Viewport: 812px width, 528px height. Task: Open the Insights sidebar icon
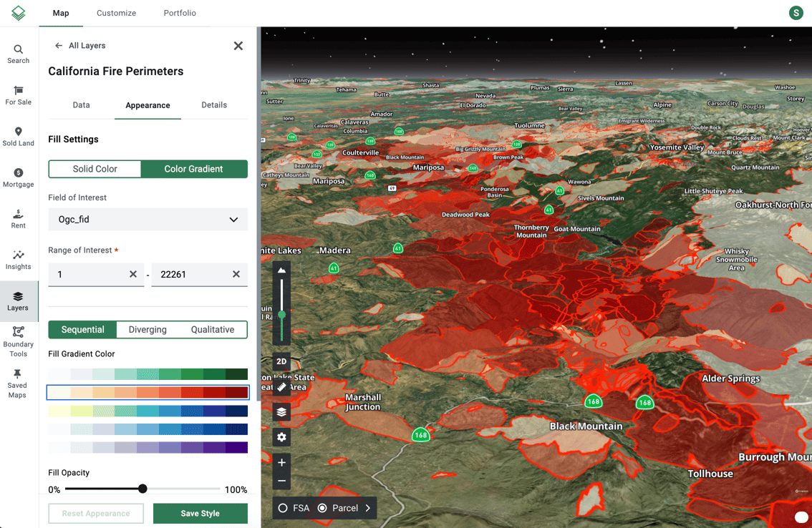pos(18,260)
